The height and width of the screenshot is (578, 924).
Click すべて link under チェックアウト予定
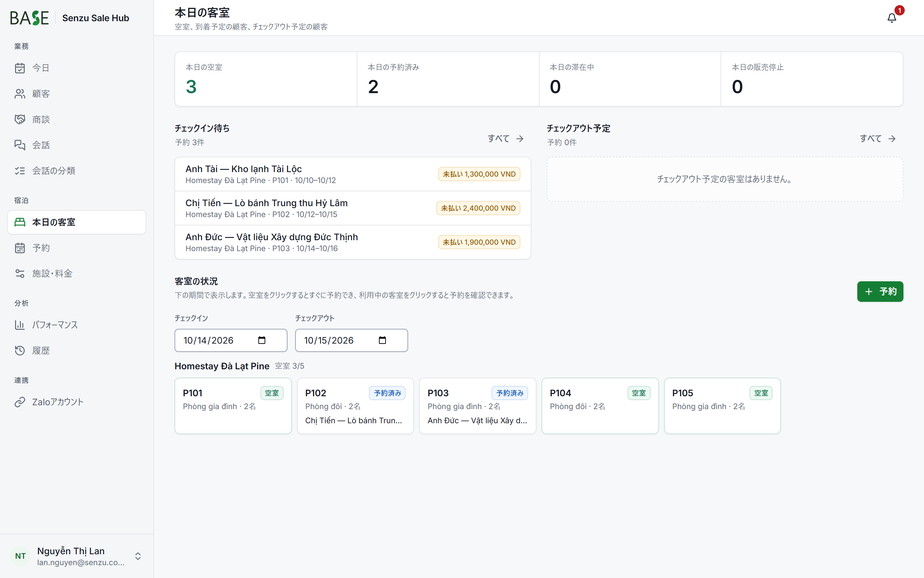pyautogui.click(x=878, y=138)
